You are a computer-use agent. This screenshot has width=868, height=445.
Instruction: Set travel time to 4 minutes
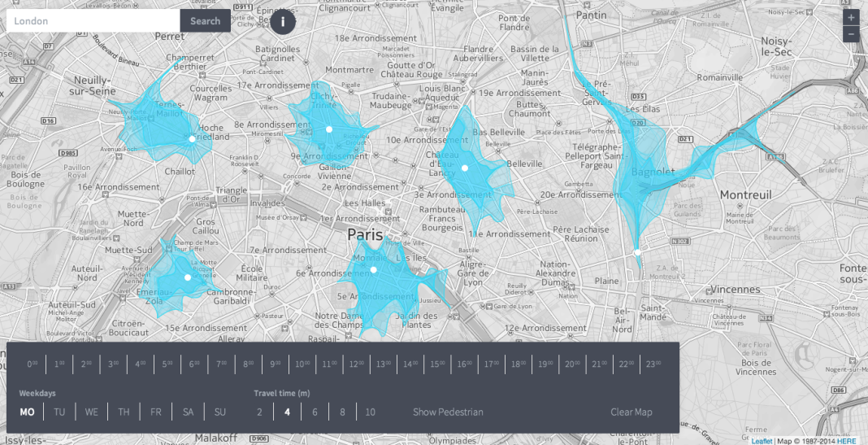(288, 412)
